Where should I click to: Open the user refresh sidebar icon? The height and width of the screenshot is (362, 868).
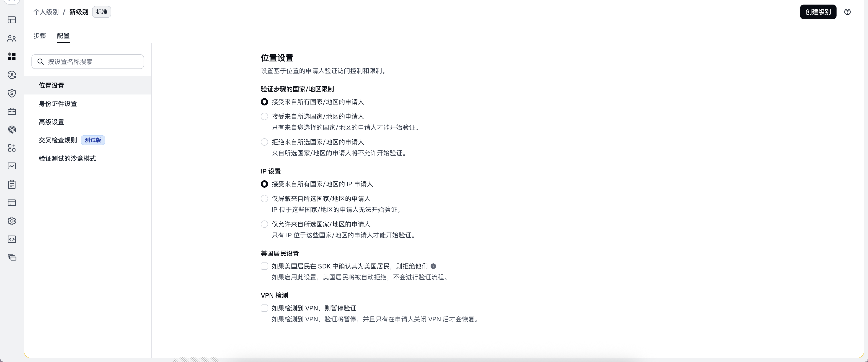pos(12,75)
